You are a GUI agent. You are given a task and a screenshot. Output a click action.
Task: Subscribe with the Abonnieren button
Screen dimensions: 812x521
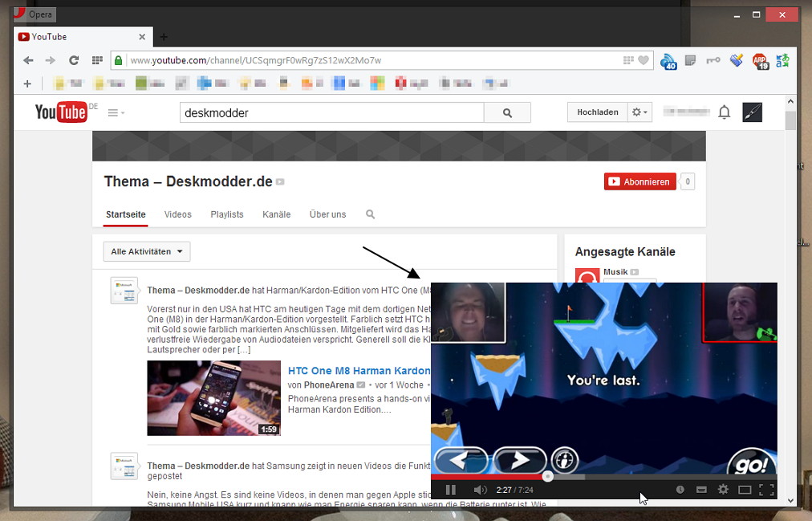tap(640, 181)
